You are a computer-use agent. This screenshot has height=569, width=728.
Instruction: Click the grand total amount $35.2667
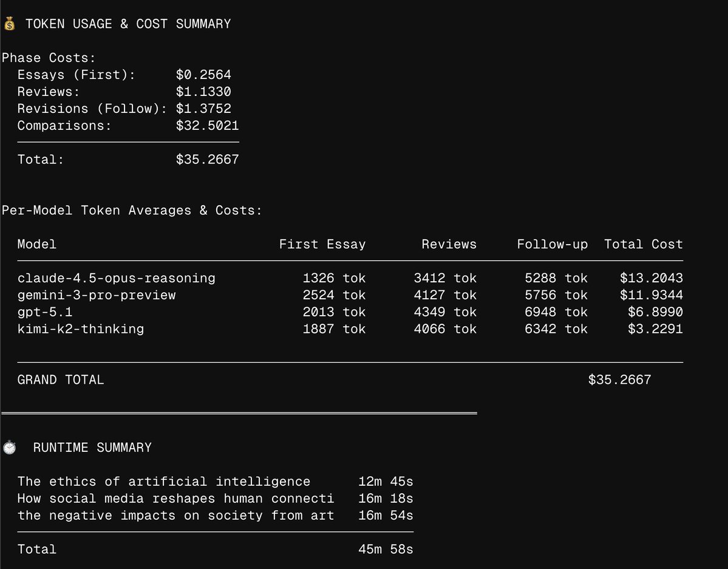coord(619,380)
